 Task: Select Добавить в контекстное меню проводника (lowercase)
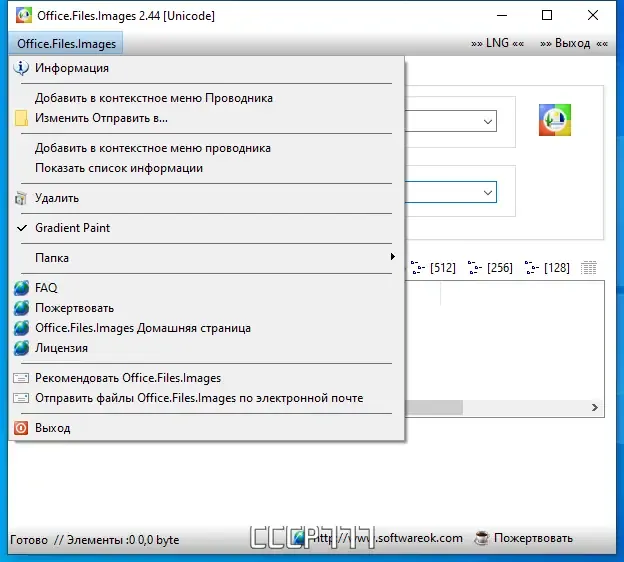click(206, 148)
